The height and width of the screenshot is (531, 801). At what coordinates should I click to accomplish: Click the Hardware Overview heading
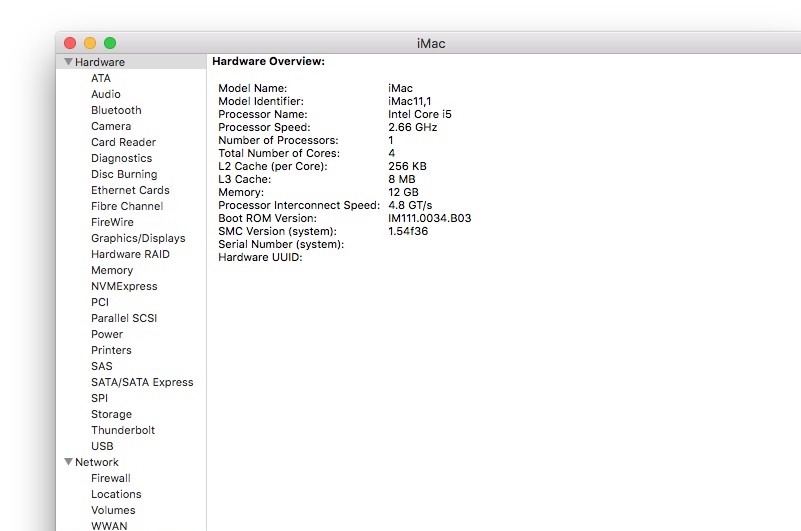[x=268, y=61]
